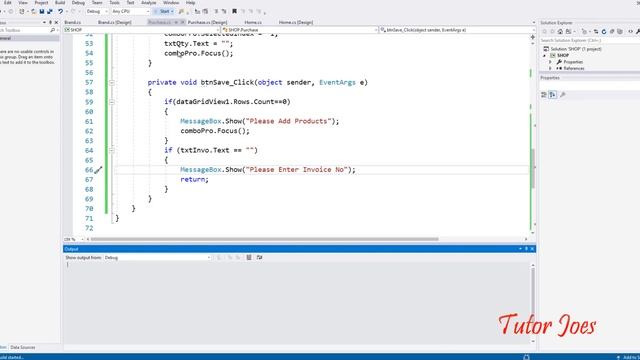The width and height of the screenshot is (640, 360).
Task: Pin the Toolbox panel
Action: pos(50,22)
